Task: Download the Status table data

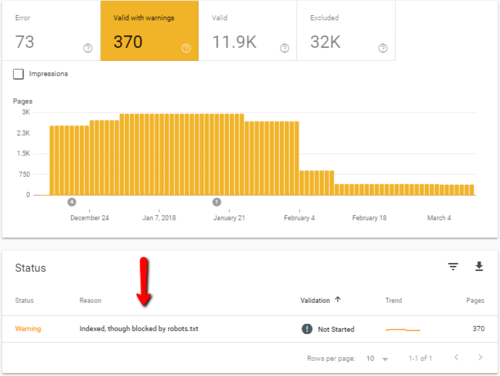Action: coord(479,266)
